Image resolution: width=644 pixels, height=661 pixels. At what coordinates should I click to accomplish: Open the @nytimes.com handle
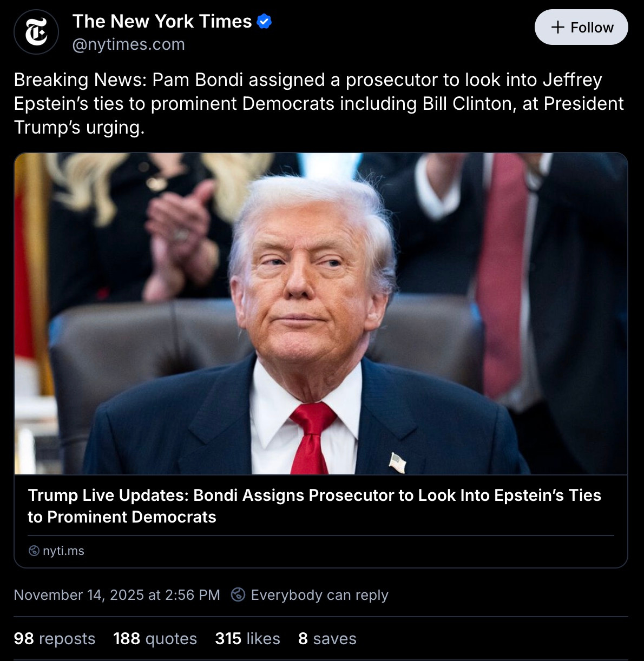[129, 44]
